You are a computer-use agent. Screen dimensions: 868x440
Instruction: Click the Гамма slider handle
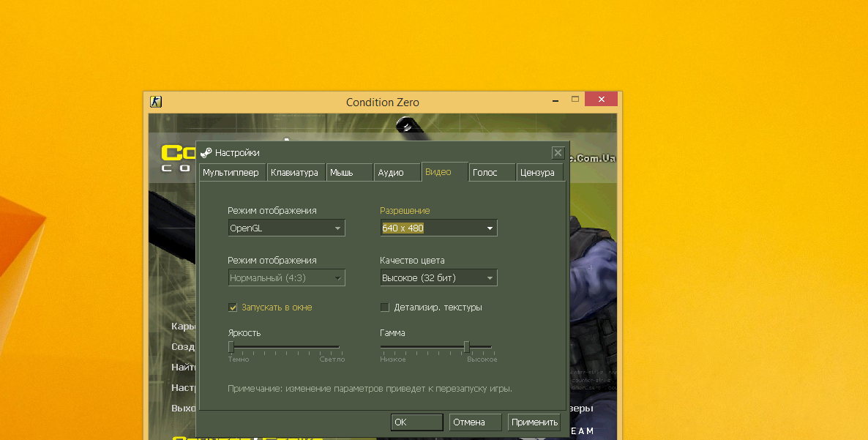[466, 346]
